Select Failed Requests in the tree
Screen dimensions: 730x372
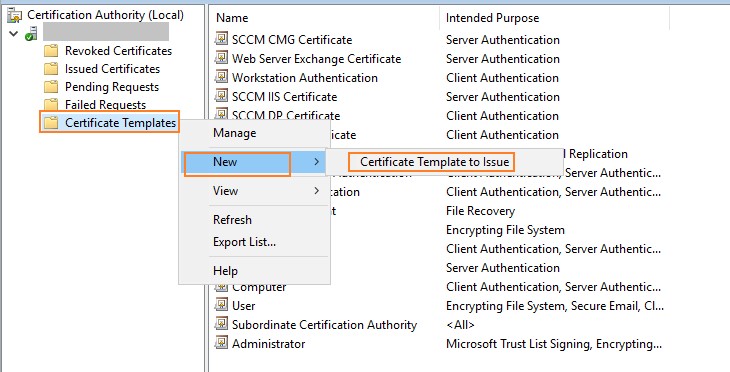pyautogui.click(x=105, y=104)
